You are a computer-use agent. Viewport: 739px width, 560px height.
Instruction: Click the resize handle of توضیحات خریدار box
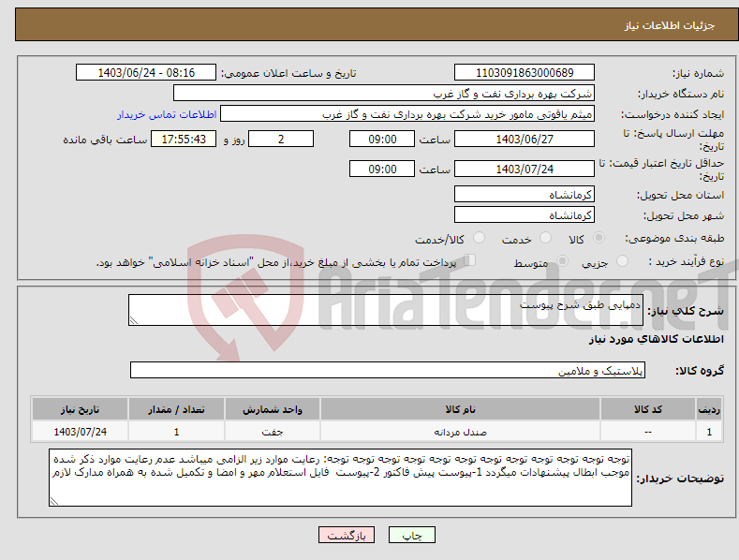tap(54, 501)
